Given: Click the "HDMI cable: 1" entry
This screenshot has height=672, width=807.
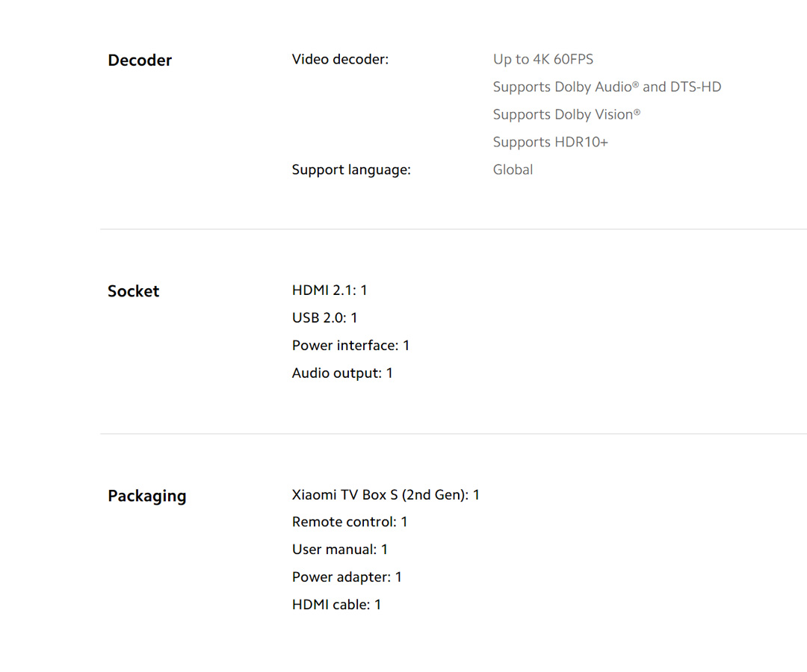Looking at the screenshot, I should pos(336,605).
